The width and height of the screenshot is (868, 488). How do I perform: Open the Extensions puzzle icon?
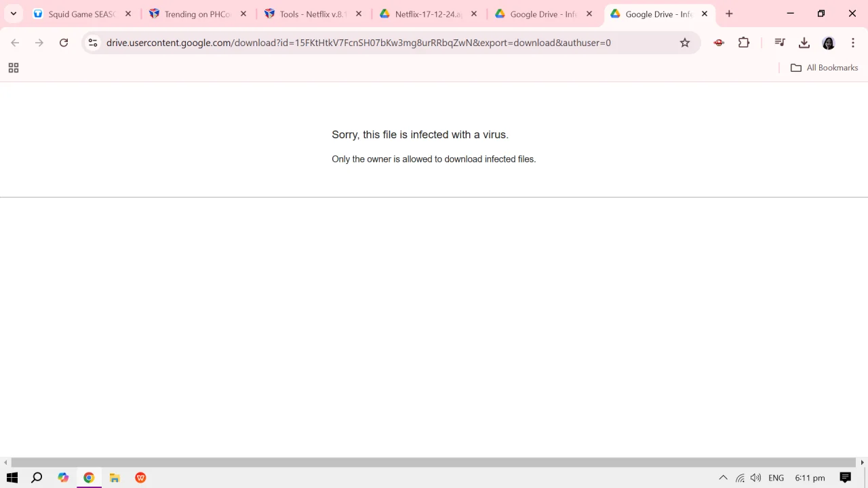[744, 43]
